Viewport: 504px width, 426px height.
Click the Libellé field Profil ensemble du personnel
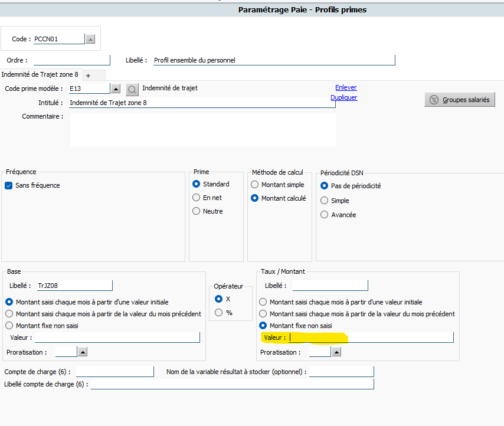274,60
